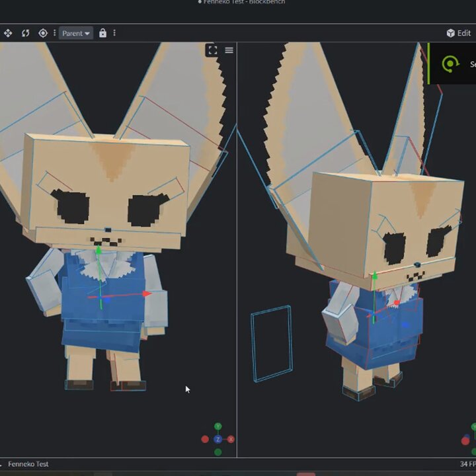Maximize the left viewport with the fullscreen icon

[212, 50]
